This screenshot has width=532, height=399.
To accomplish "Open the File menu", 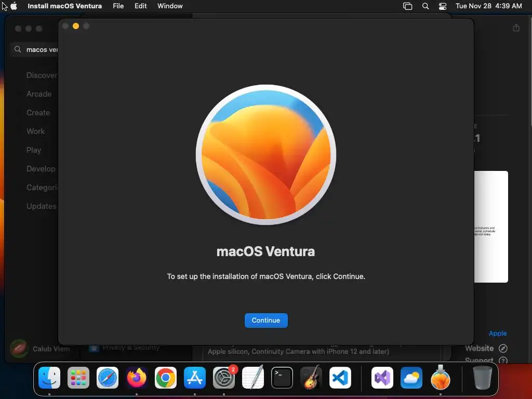I will click(x=118, y=6).
